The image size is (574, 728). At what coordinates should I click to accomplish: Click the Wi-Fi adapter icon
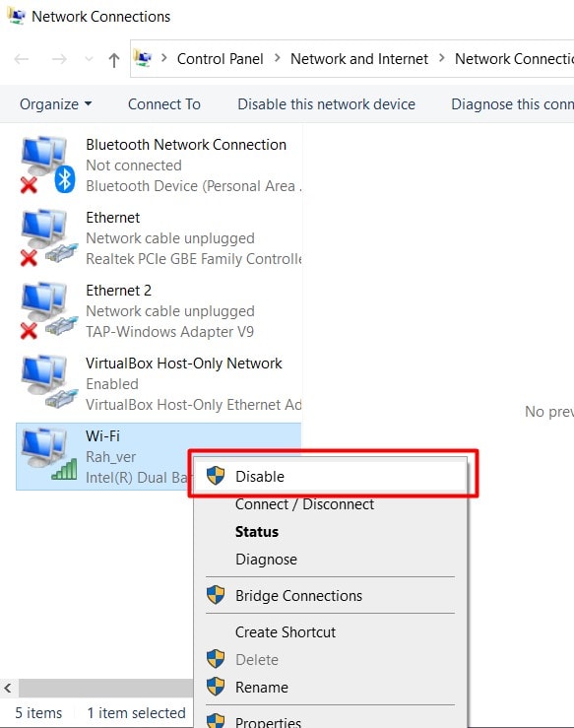tap(48, 454)
